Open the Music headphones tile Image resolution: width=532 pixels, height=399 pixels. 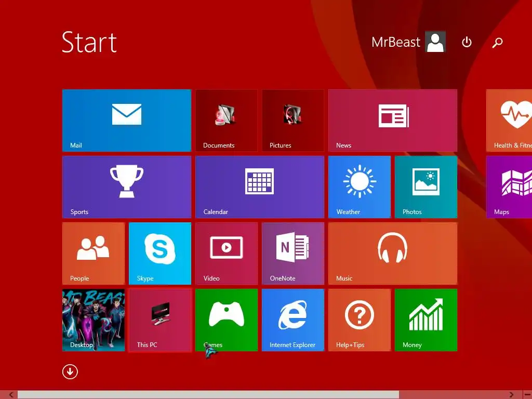pyautogui.click(x=393, y=254)
